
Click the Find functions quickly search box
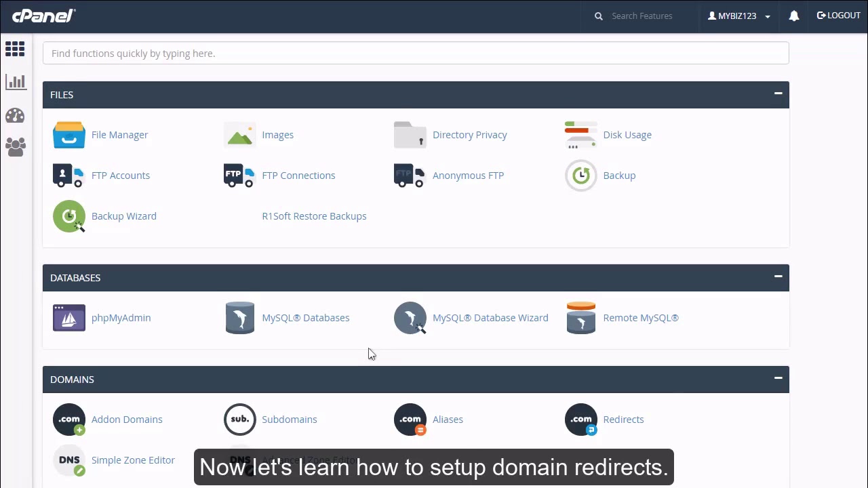(416, 54)
